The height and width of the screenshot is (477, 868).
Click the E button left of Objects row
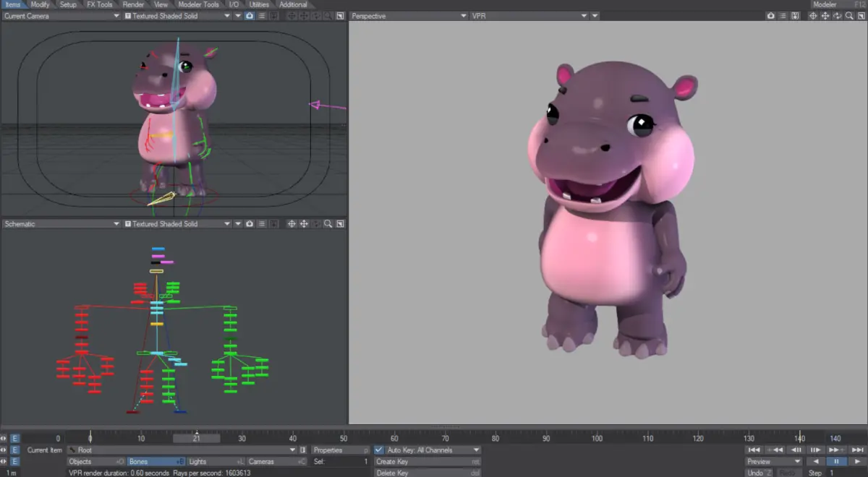coord(14,461)
